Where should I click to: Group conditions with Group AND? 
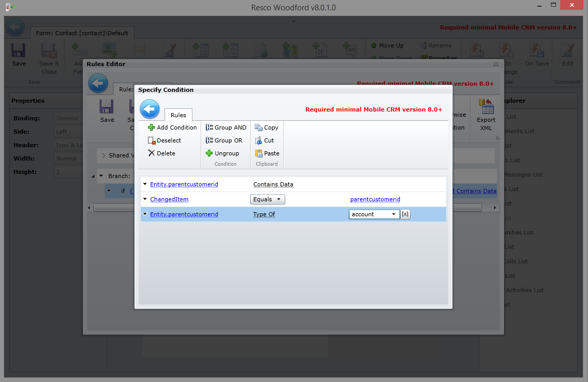click(226, 128)
